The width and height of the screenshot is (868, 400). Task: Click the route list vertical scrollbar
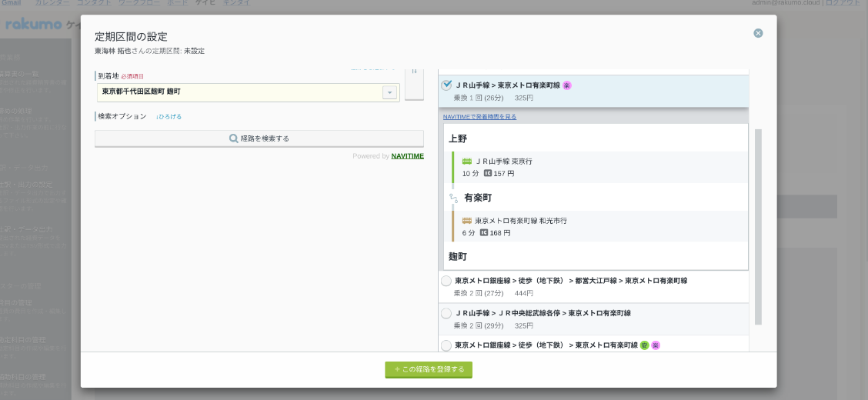tap(758, 227)
